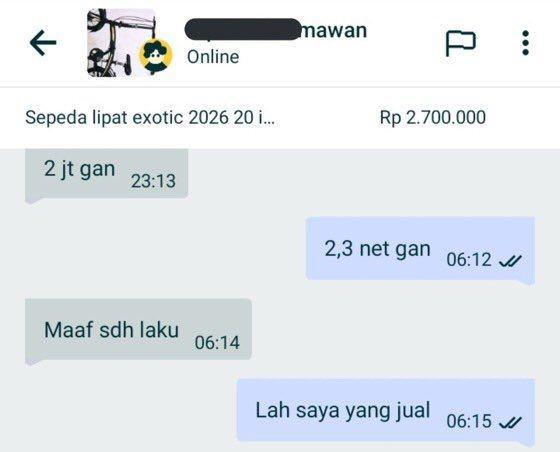Screen dimensions: 560x452
Task: Select the 'Lah saya yang jual' message
Action: pos(386,411)
